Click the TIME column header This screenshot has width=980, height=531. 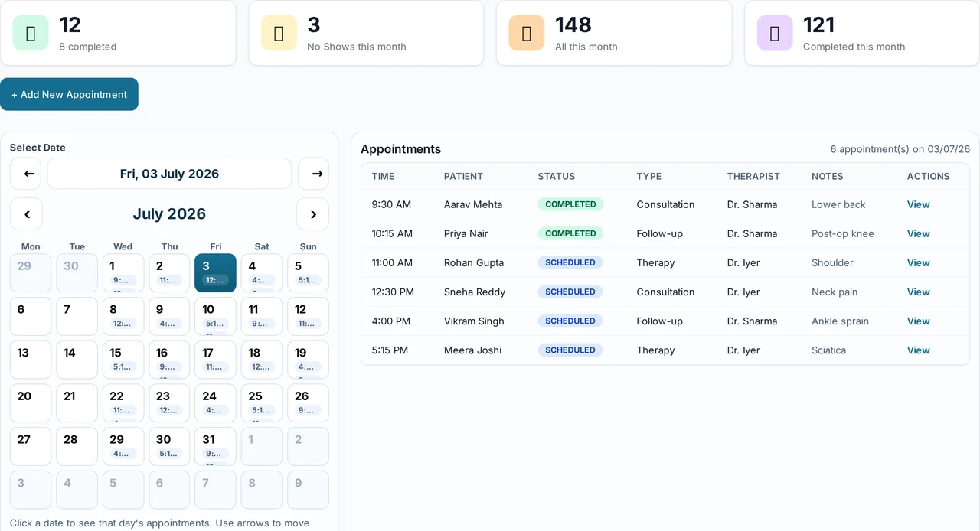pos(383,176)
